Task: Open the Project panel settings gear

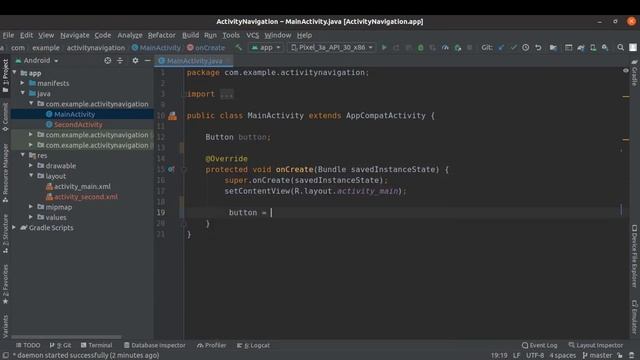Action: pos(135,60)
